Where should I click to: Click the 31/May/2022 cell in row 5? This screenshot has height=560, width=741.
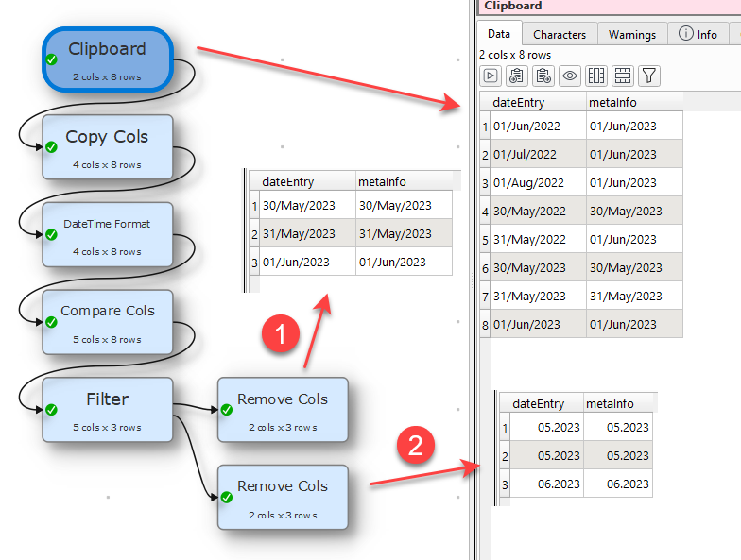pyautogui.click(x=538, y=239)
